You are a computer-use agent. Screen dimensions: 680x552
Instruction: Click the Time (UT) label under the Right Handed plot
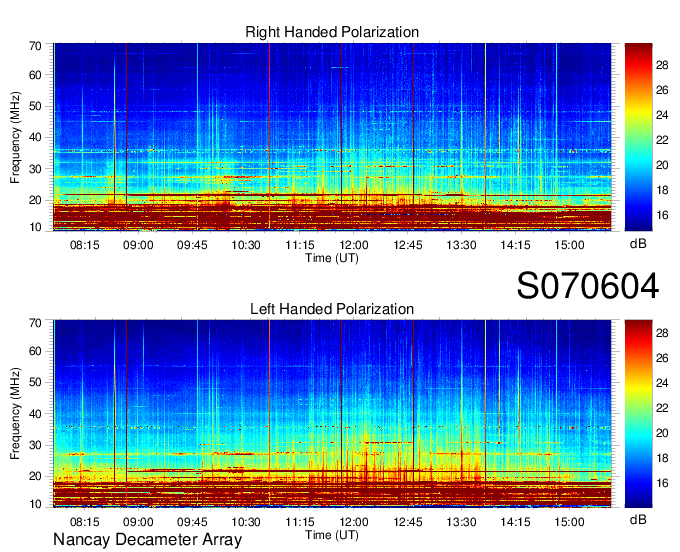coord(332,258)
